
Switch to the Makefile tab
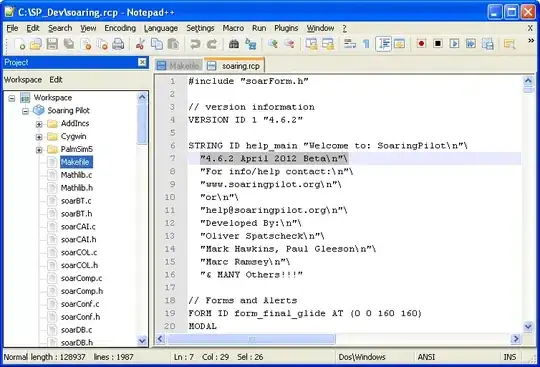coord(179,65)
